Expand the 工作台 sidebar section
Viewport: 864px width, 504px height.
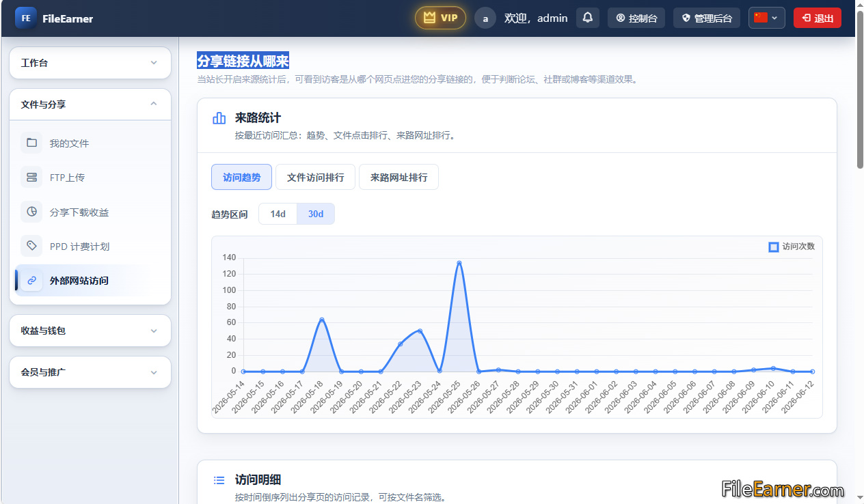pyautogui.click(x=90, y=63)
